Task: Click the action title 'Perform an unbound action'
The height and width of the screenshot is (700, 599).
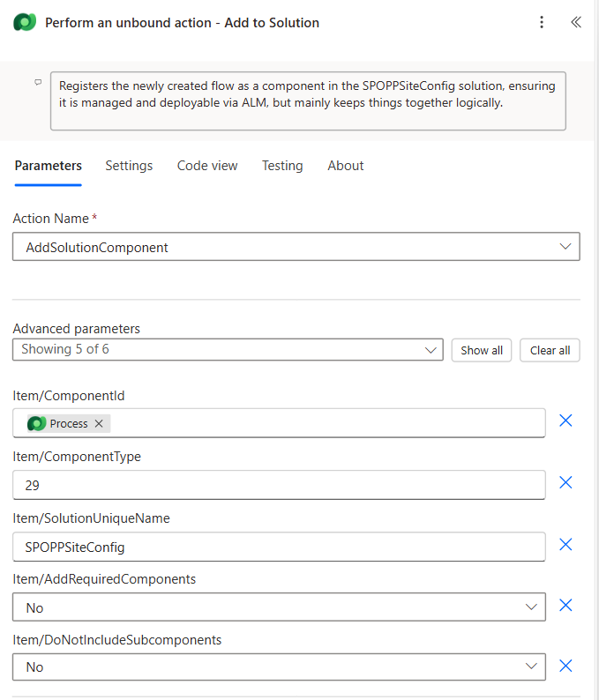Action: pos(183,23)
